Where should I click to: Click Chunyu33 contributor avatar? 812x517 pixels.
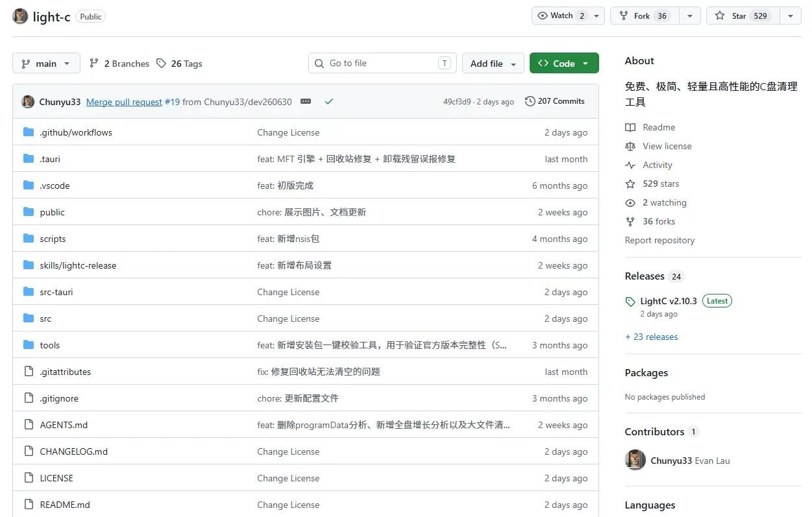(x=635, y=460)
